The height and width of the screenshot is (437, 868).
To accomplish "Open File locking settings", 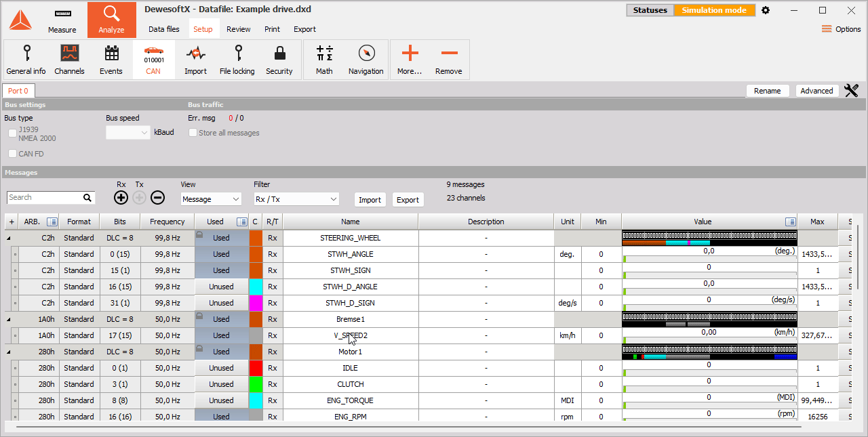I will tap(237, 60).
